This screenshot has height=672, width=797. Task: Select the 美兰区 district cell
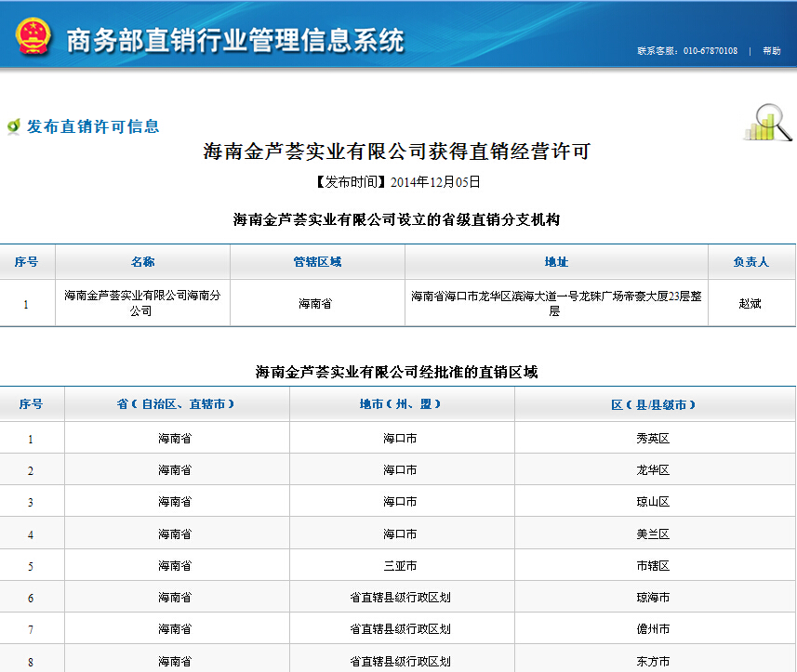pyautogui.click(x=653, y=534)
